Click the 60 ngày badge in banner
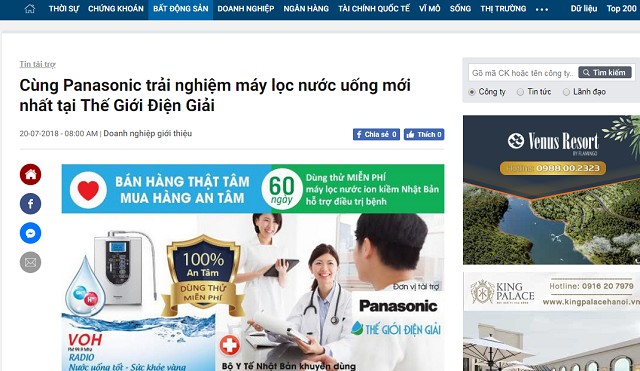The image size is (640, 371). click(282, 189)
